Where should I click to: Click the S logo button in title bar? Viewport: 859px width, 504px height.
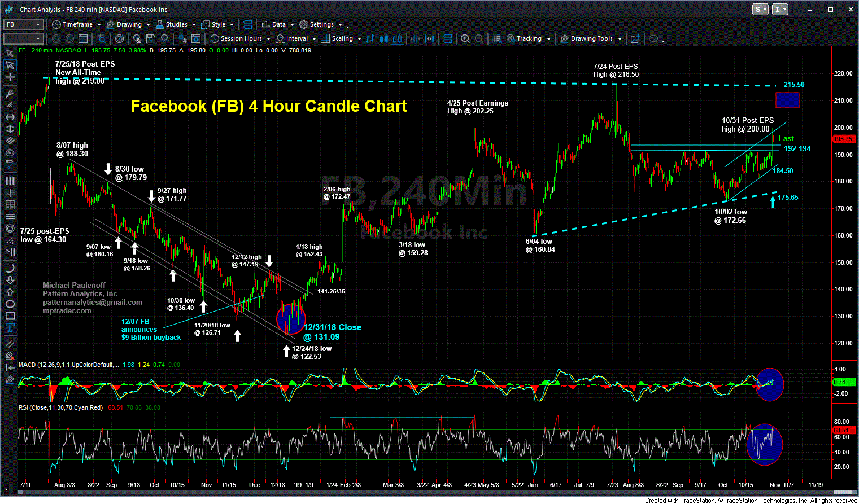point(760,10)
